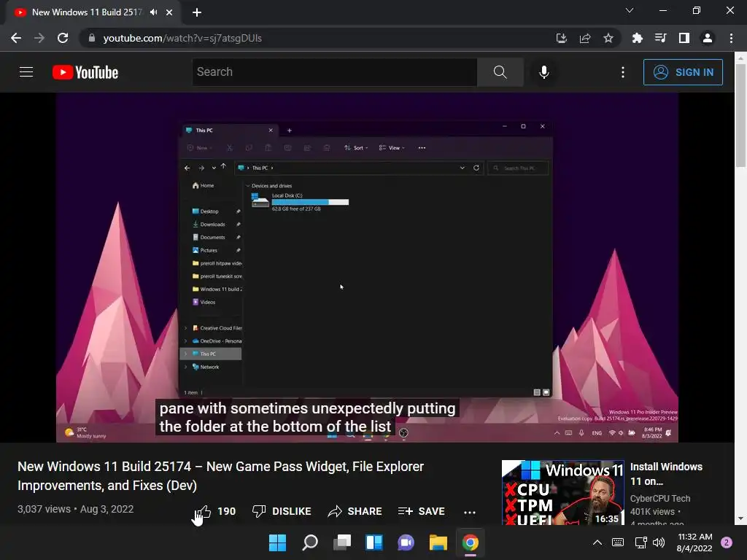Open Widgets from taskbar

point(374,542)
